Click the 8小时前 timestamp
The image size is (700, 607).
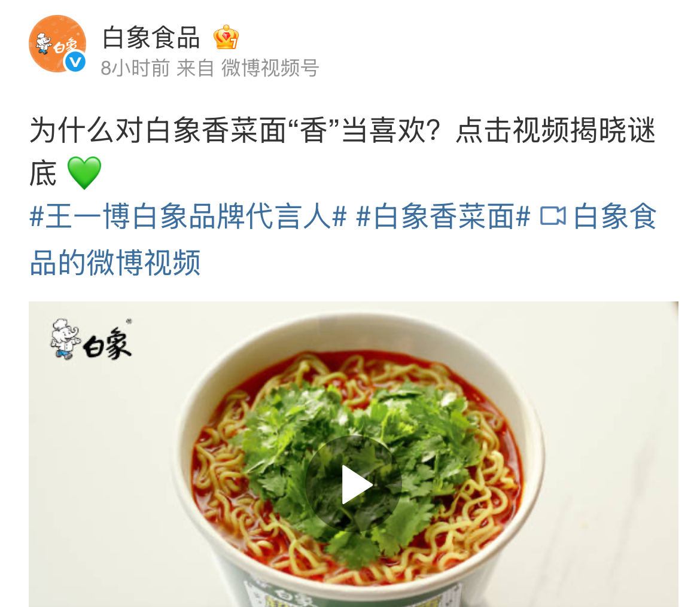click(x=135, y=68)
